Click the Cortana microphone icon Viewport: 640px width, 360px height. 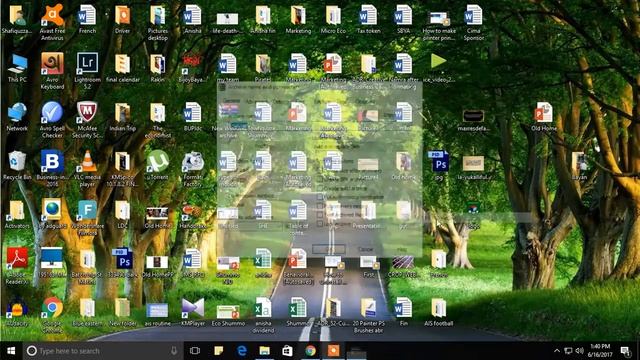pos(174,351)
